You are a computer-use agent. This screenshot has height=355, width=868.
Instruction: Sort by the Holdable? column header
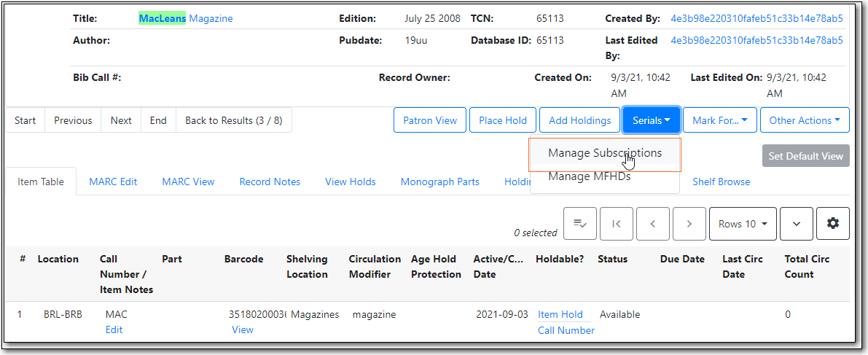click(560, 260)
